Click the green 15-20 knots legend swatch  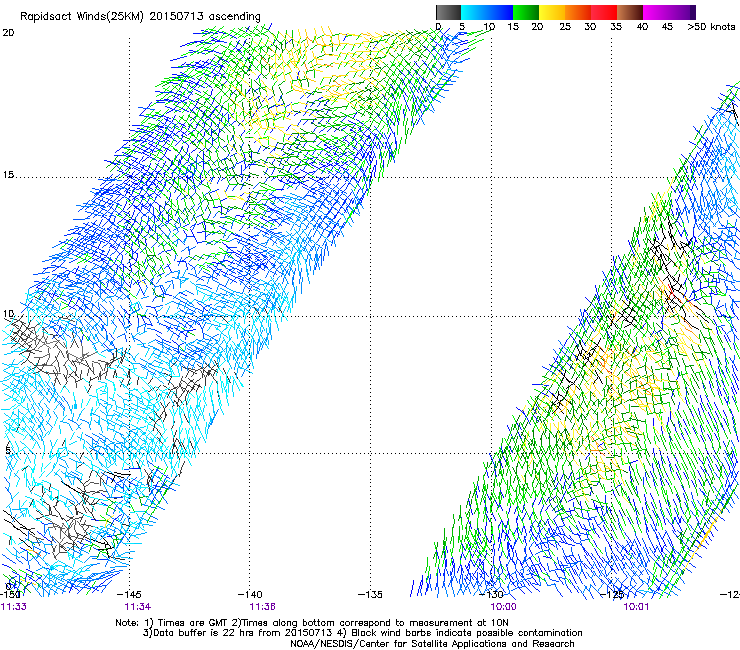click(526, 12)
